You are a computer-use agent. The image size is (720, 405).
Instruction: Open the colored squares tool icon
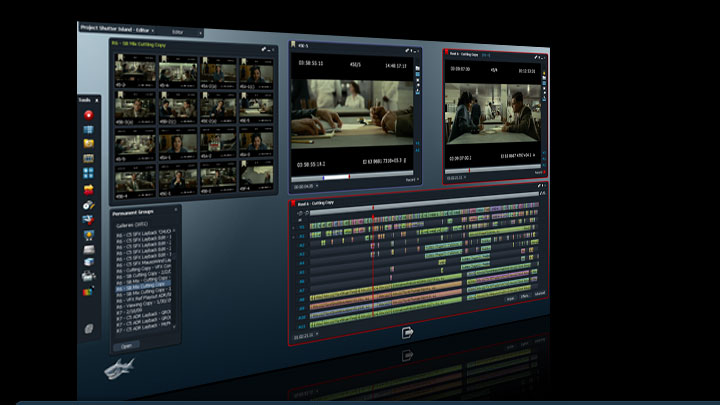(88, 292)
